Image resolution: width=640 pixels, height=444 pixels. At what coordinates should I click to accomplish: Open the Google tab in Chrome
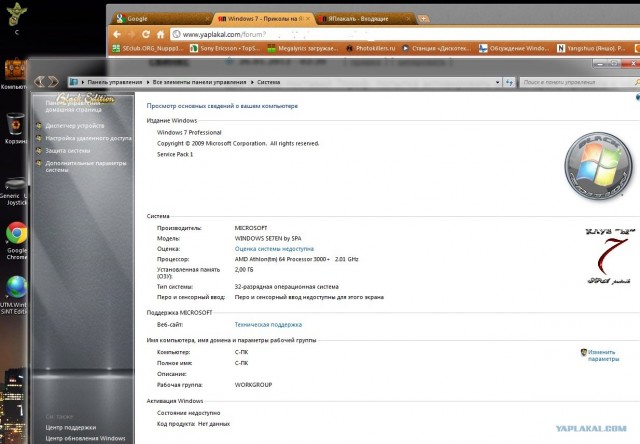pos(161,19)
